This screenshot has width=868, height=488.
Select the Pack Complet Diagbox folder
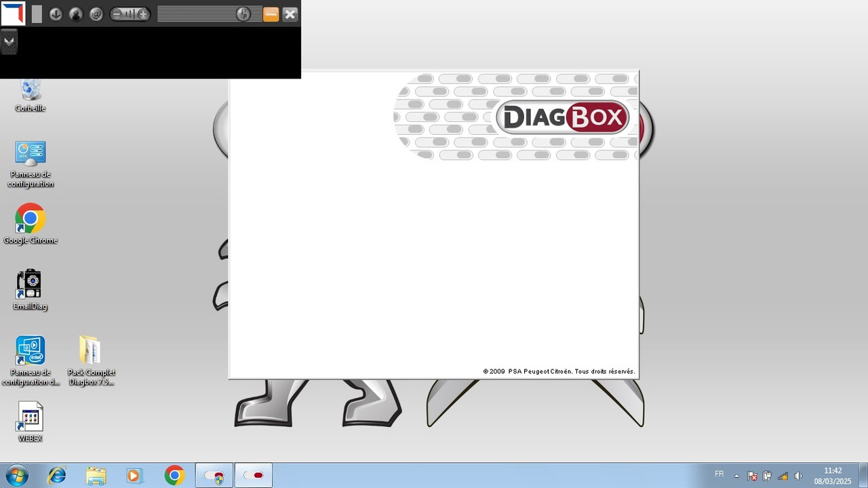(x=92, y=361)
